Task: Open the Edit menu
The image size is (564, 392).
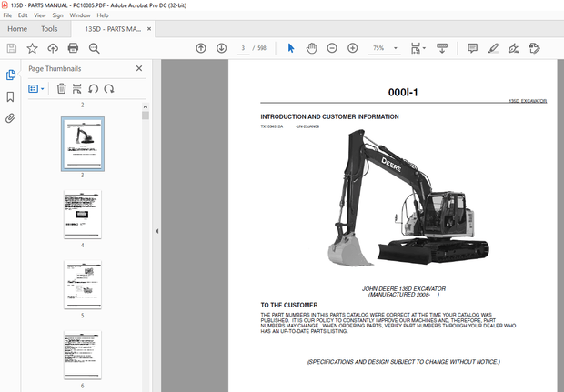Action: [23, 15]
